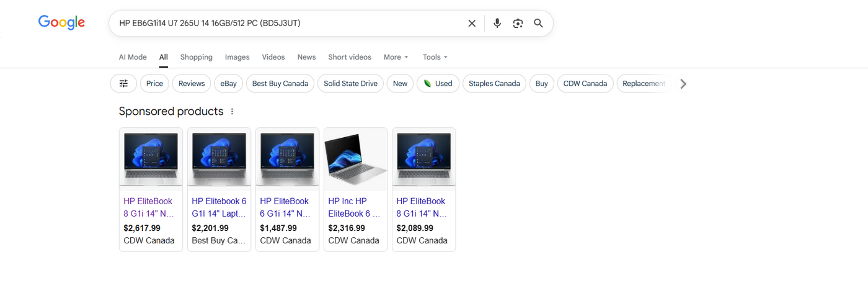Toggle the Best Buy Canada filter chip
The height and width of the screenshot is (288, 868).
click(280, 84)
